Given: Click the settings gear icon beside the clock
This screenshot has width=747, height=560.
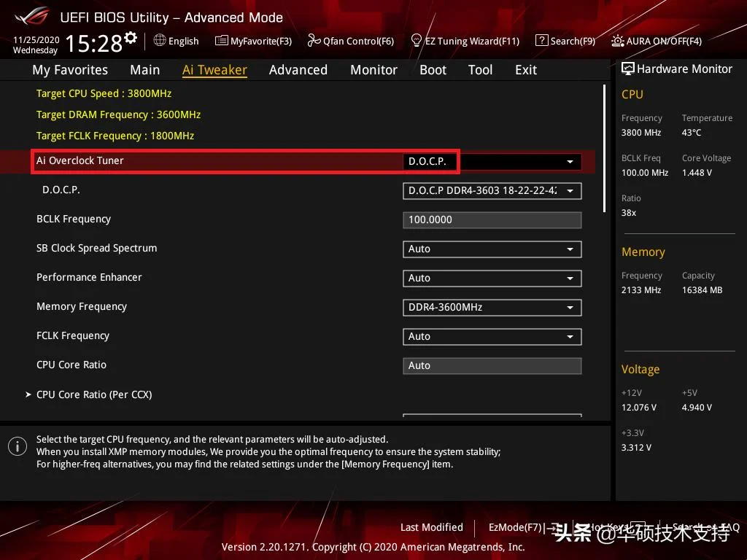Looking at the screenshot, I should (x=131, y=37).
